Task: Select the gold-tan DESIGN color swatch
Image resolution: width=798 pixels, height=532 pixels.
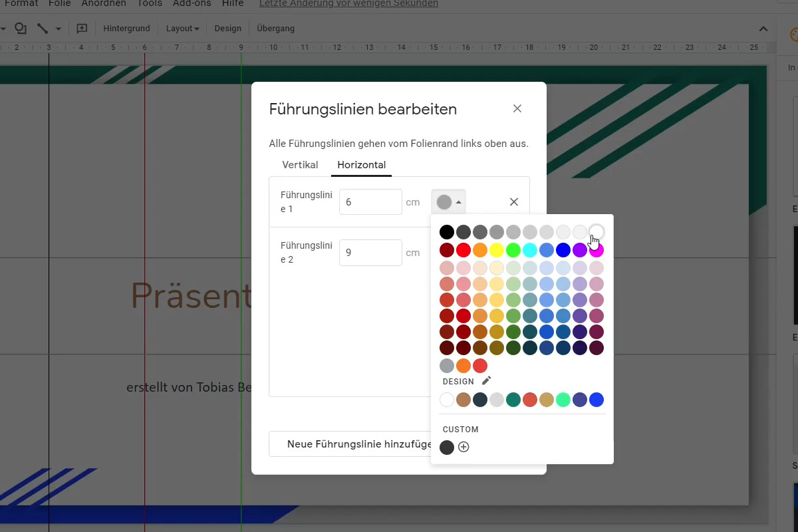Action: coord(547,400)
